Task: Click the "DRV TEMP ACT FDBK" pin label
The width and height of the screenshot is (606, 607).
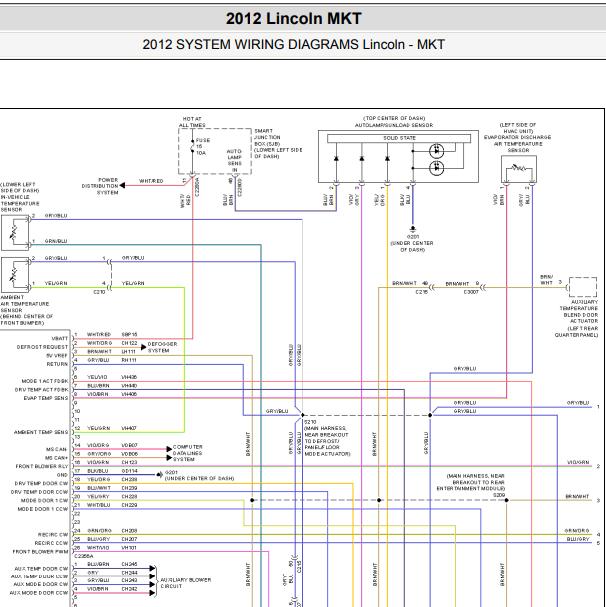Action: [41, 389]
